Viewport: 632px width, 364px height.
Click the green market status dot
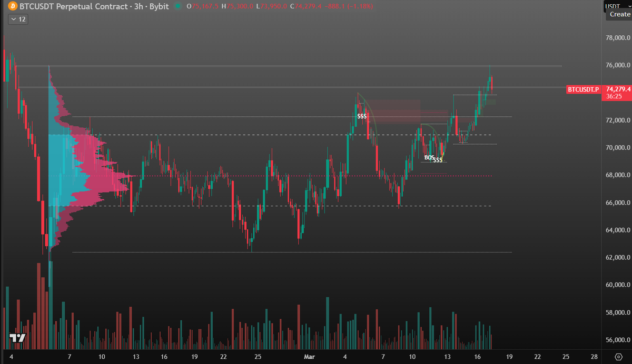(177, 6)
